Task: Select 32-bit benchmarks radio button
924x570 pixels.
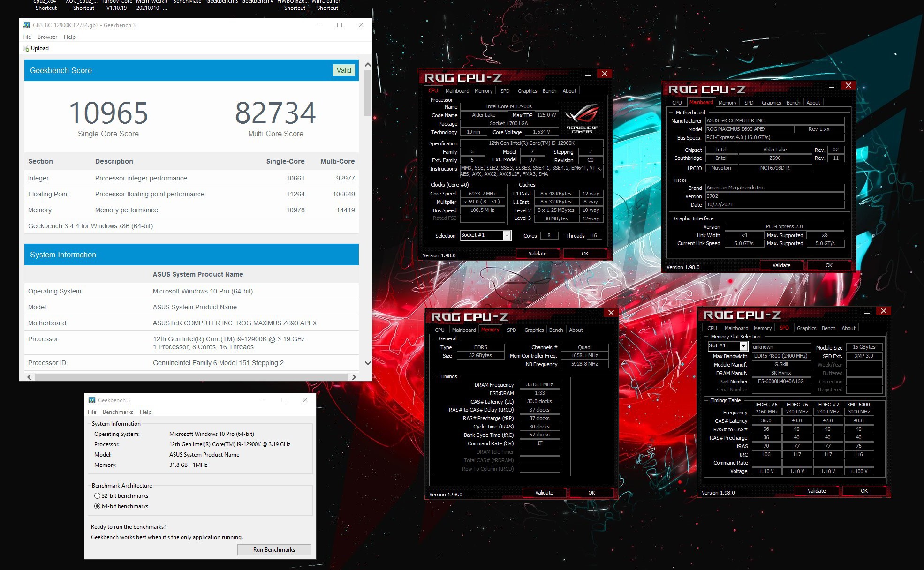Action: click(x=98, y=495)
